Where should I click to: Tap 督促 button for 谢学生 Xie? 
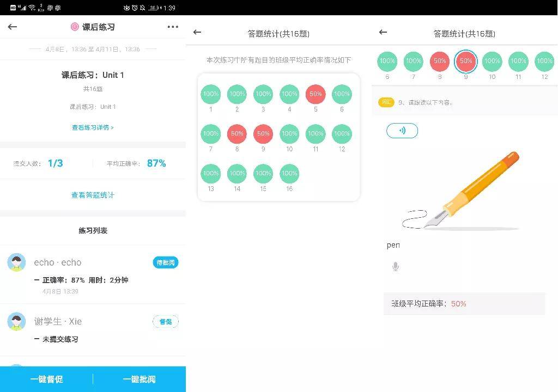(166, 322)
